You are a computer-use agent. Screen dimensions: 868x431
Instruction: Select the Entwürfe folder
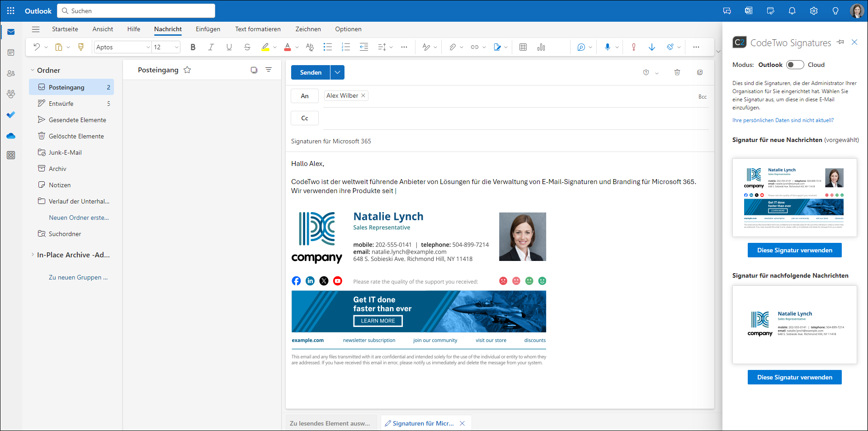pos(71,104)
